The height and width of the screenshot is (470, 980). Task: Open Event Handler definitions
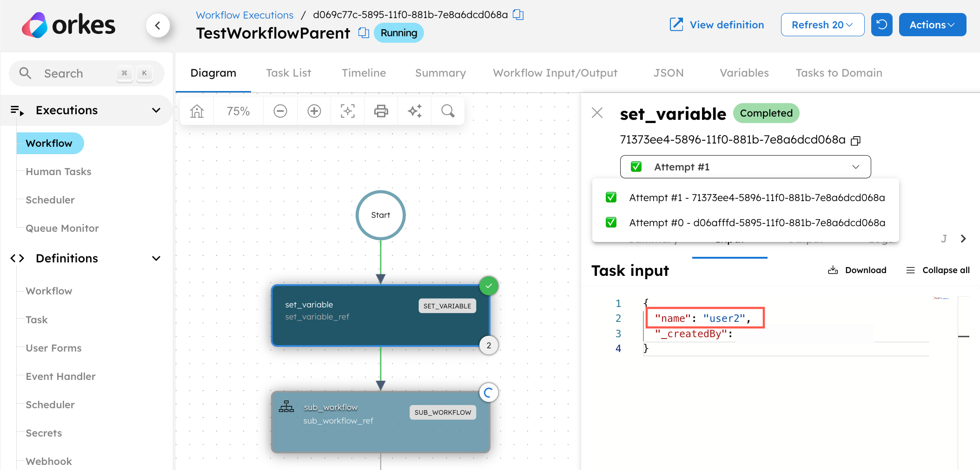tap(61, 376)
